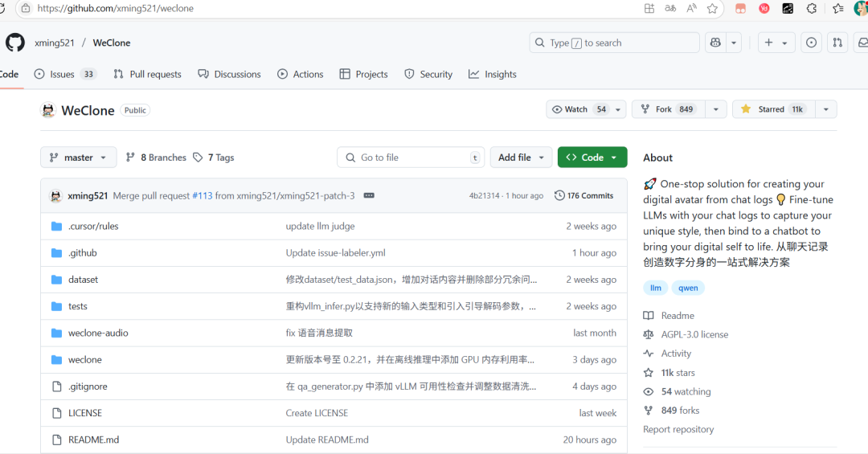Viewport: 868px width, 454px height.
Task: View 176 Commits history
Action: [x=584, y=195]
